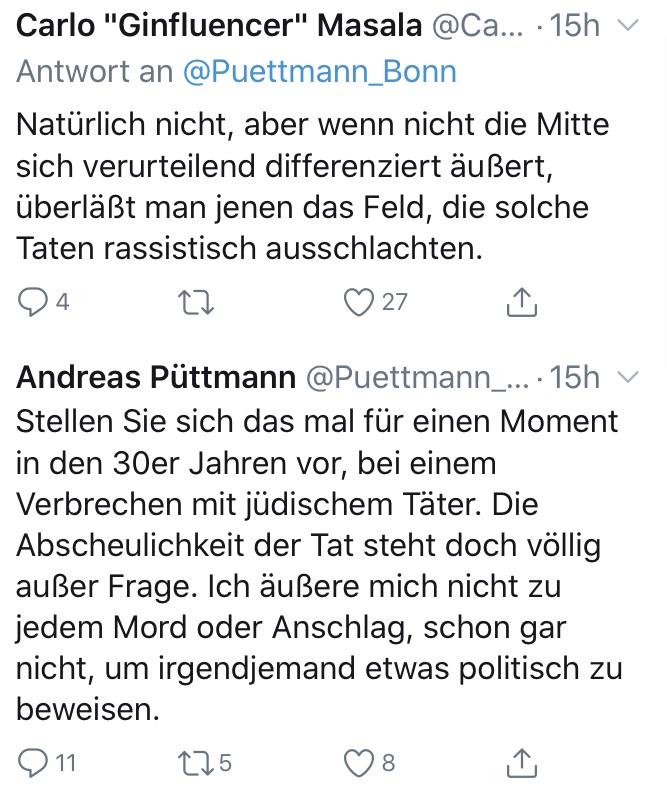Like Carlo Masala's tweet with heart

(358, 301)
